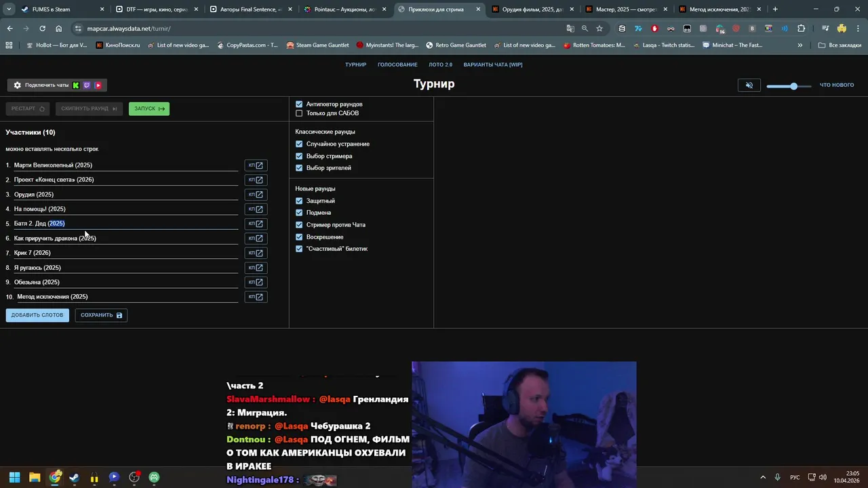Open the ЛОТО 2.0 page
This screenshot has width=868, height=488.
tap(441, 64)
